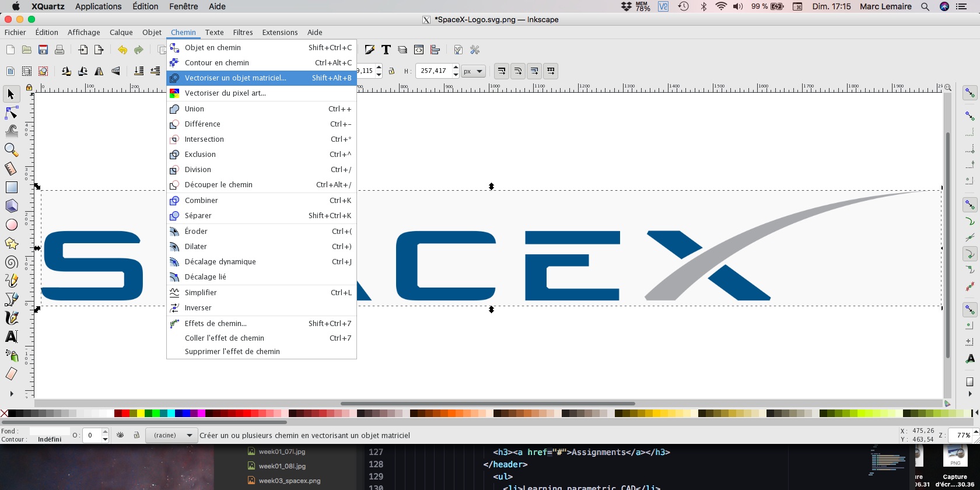Click the save floppy disk icon
Image resolution: width=980 pixels, height=490 pixels.
coord(43,50)
